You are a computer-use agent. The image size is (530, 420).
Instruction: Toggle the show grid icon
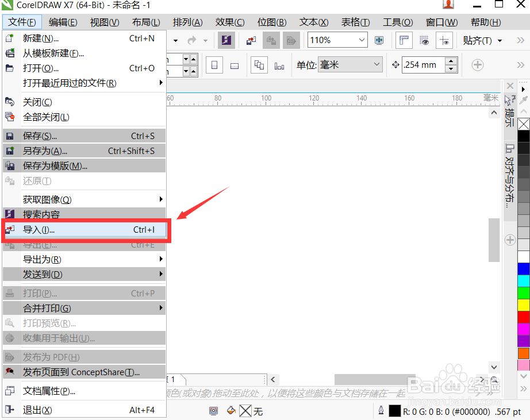(424, 41)
